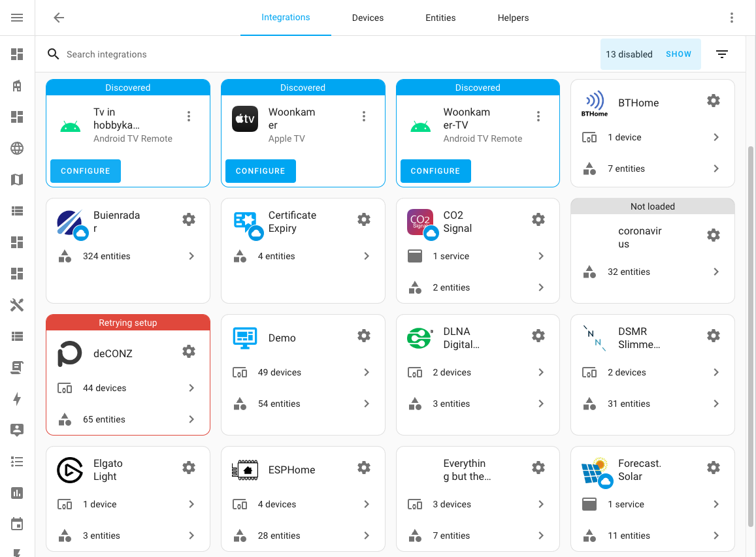
Task: Open deCONZ 65 entities link
Action: [128, 419]
